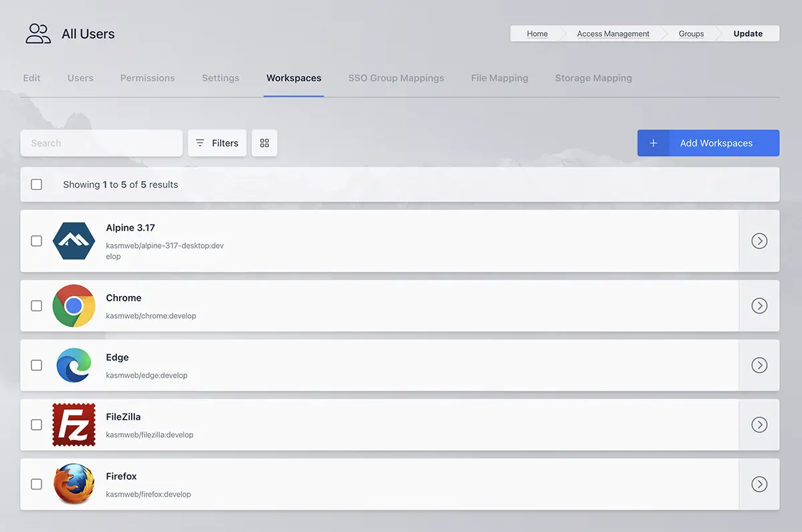Click the Chrome workspace icon
This screenshot has height=532, width=802.
(74, 305)
